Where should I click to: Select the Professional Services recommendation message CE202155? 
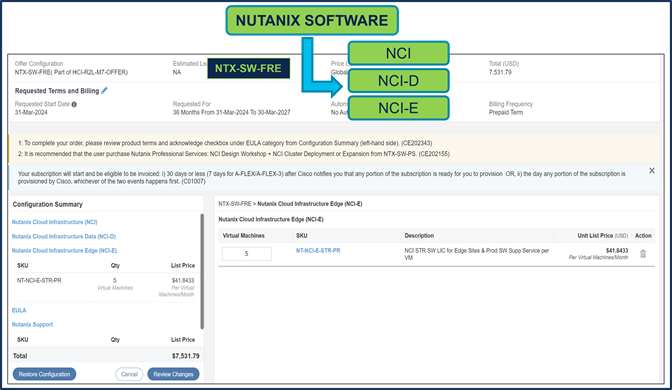pos(234,154)
